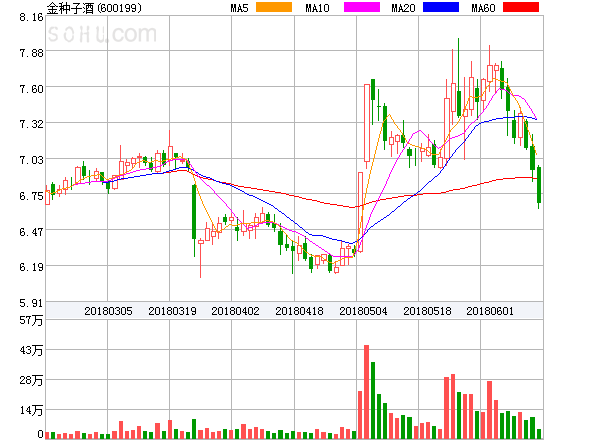Click the 6.19 price axis label
Viewport: 600px width, 440px height.
[x=31, y=267]
